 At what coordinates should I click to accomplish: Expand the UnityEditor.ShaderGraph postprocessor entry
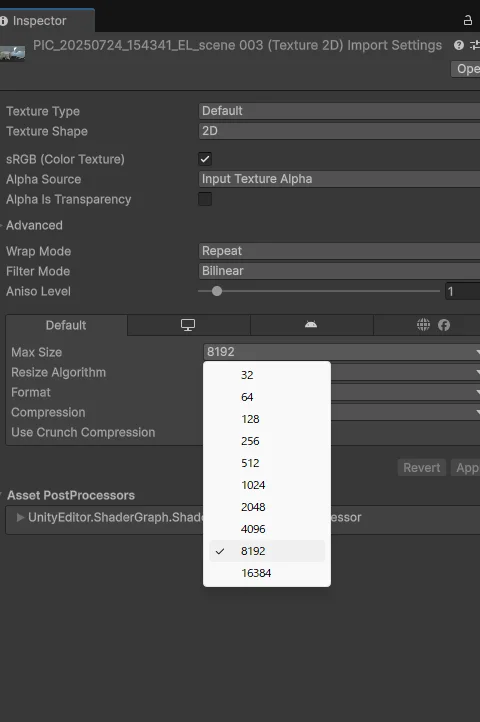(x=20, y=518)
